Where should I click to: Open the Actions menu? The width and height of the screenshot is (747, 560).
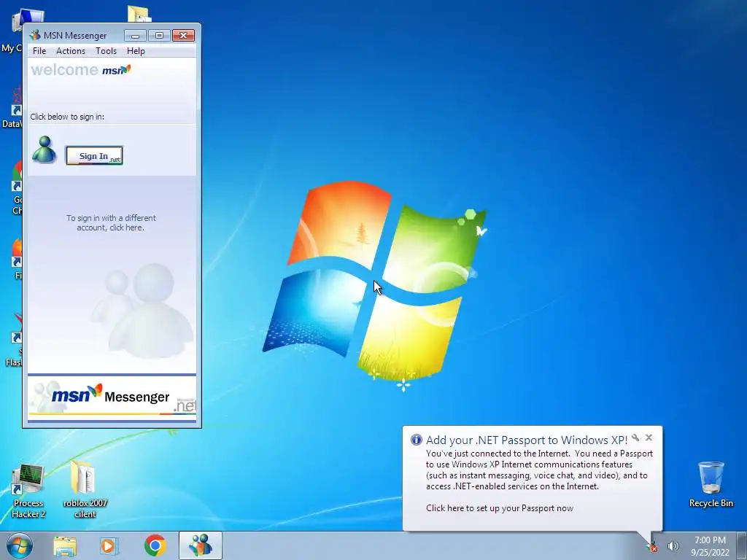[x=71, y=51]
